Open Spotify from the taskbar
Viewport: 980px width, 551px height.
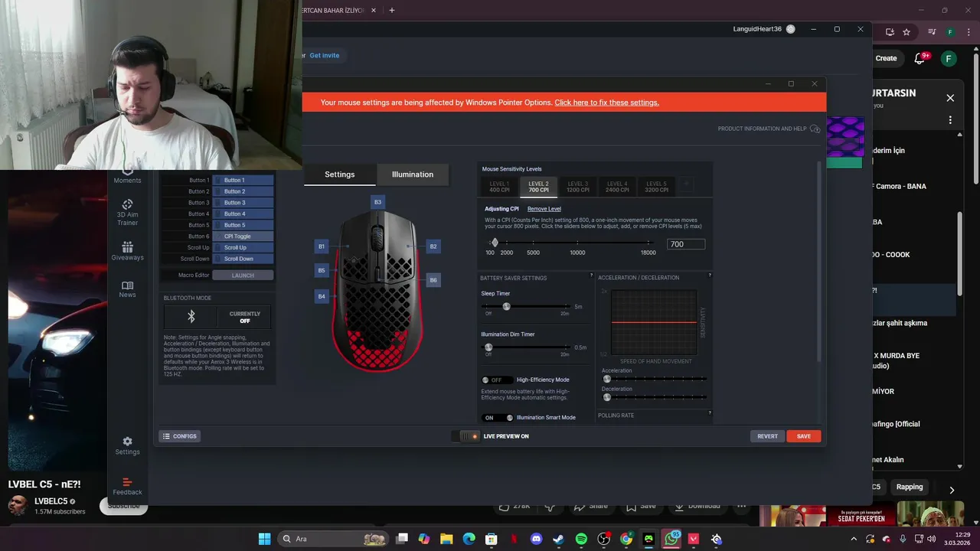tap(581, 539)
